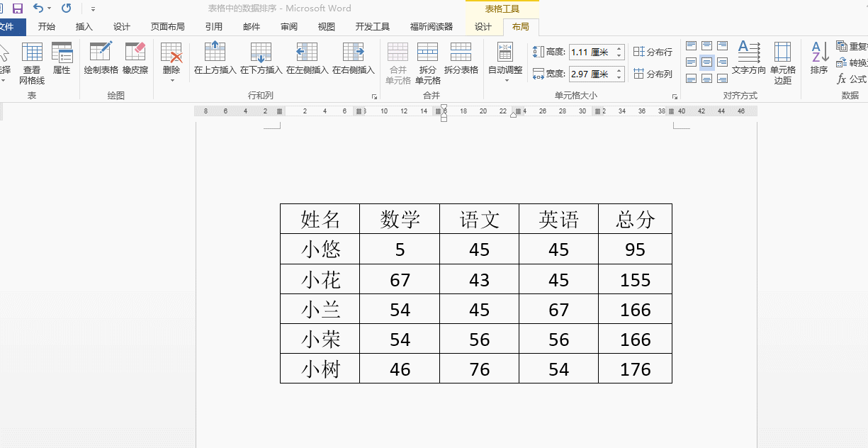Open the 行和列 group dialog launcher
This screenshot has height=448, width=868.
pyautogui.click(x=375, y=96)
